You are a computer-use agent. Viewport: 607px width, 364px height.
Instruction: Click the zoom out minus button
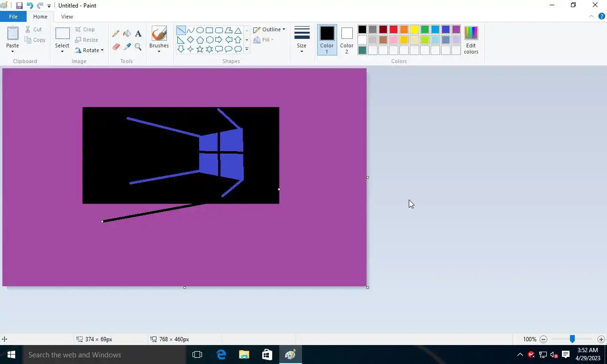click(x=543, y=339)
